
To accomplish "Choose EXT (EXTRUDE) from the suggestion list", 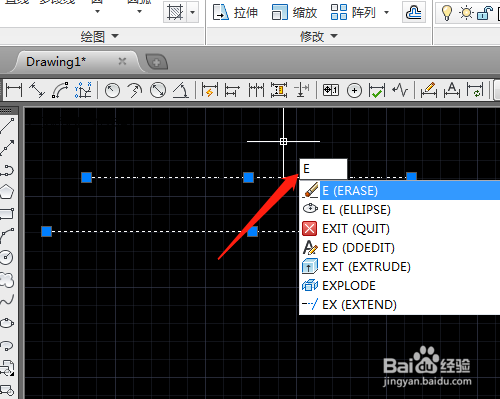I will [x=400, y=267].
